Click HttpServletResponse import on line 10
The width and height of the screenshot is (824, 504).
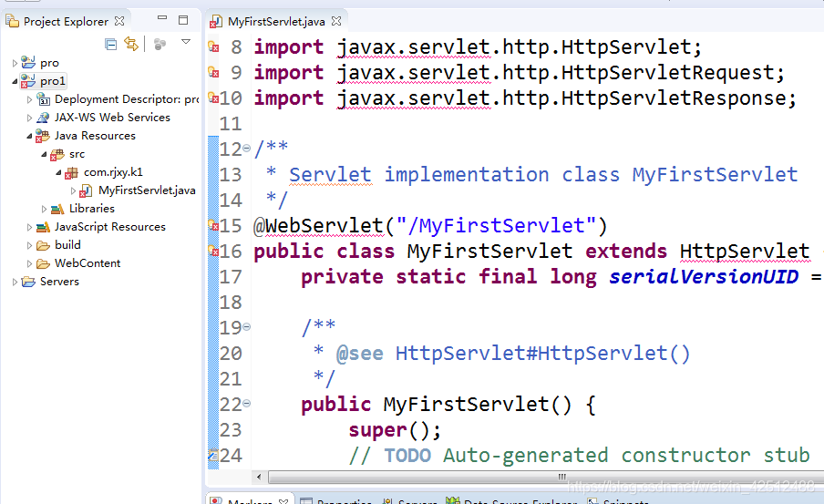tap(674, 98)
